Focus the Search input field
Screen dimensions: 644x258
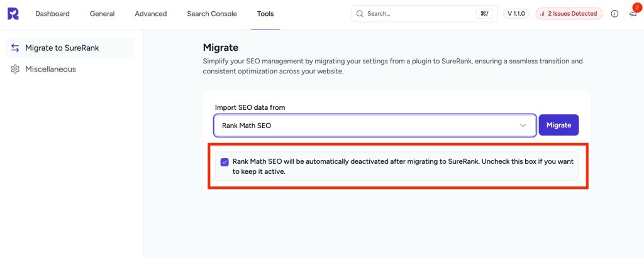[424, 14]
